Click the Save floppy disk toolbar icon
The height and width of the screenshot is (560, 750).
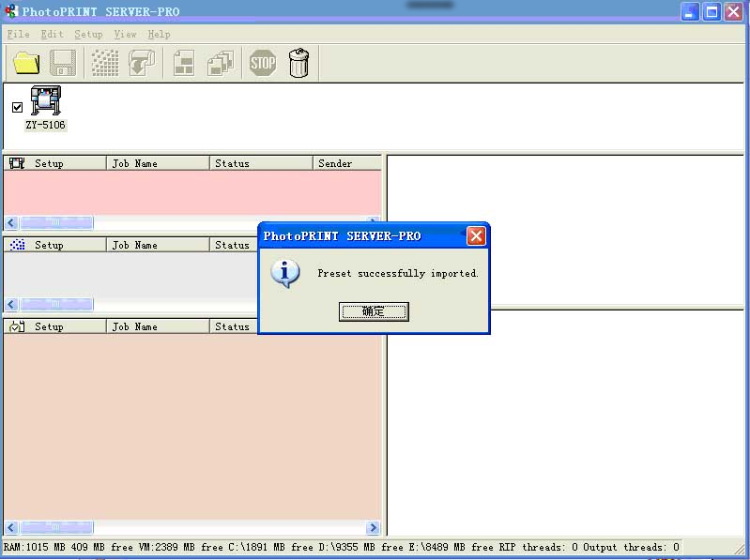coord(63,63)
